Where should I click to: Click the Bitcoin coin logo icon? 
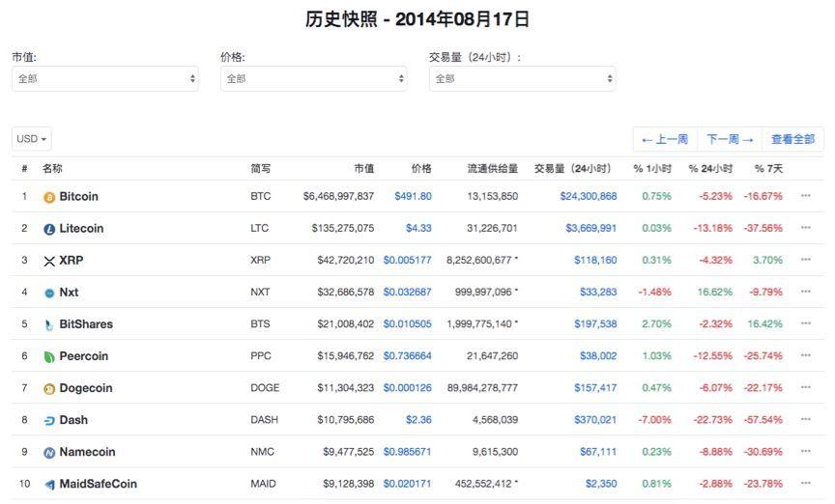(49, 198)
